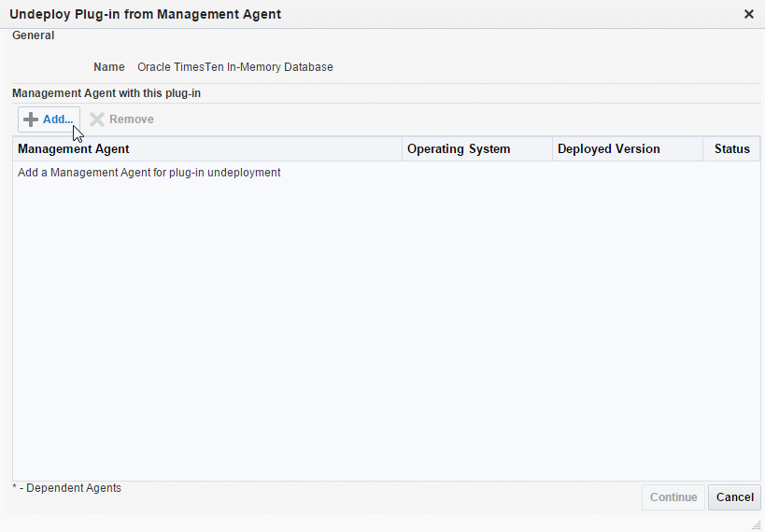The height and width of the screenshot is (532, 765).
Task: Click the Management Agent column header
Action: [x=207, y=148]
